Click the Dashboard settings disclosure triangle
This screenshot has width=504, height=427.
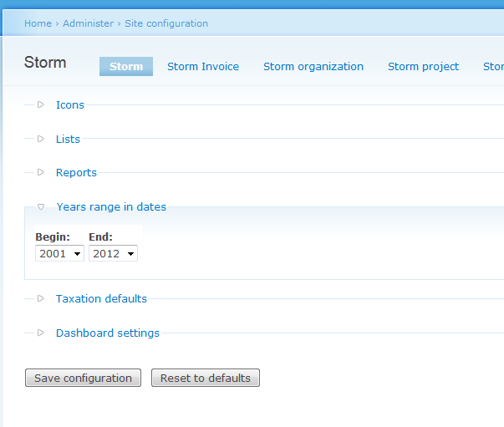point(40,333)
